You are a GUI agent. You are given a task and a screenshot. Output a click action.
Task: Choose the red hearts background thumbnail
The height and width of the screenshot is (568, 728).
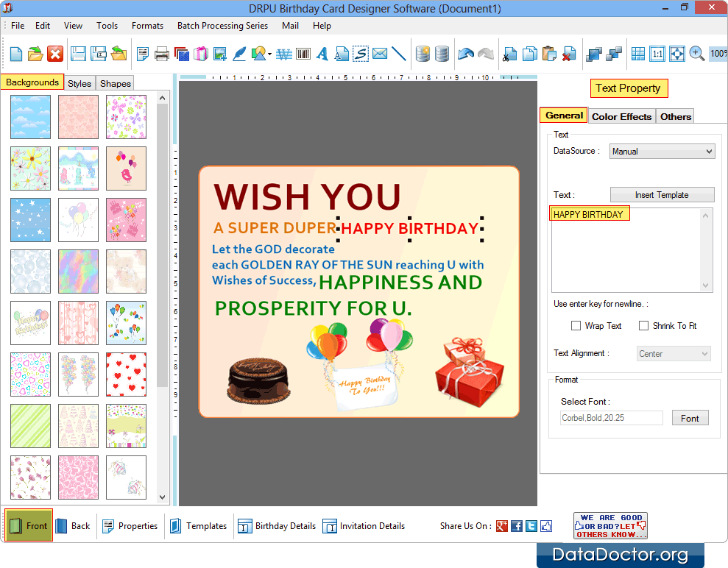coord(127,374)
